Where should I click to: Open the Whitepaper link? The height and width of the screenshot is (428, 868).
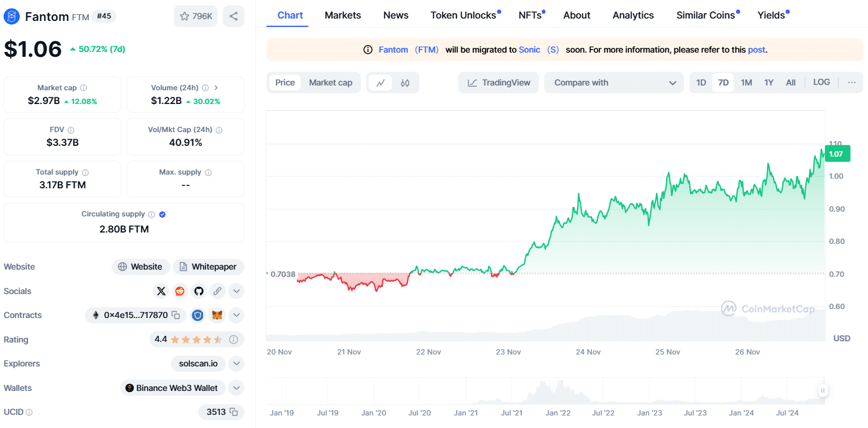pos(208,267)
